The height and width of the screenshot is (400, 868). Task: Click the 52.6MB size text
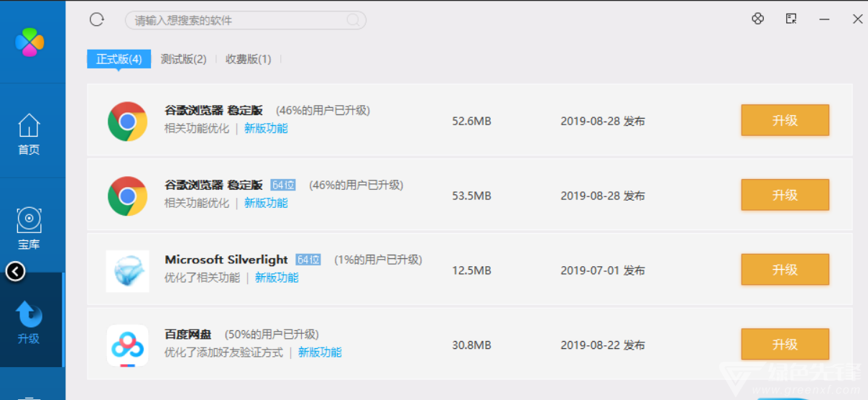[471, 121]
